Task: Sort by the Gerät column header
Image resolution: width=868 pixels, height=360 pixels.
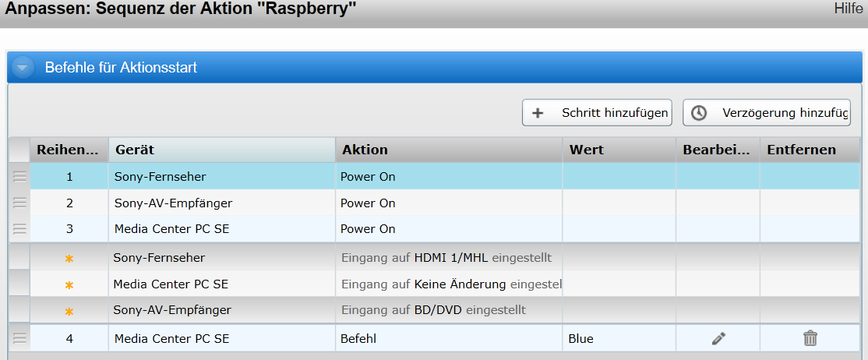Action: [x=222, y=150]
